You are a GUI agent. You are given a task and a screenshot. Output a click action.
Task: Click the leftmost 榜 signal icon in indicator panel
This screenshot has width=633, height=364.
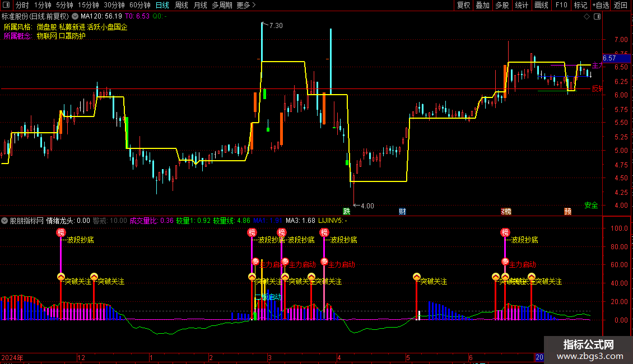click(61, 232)
